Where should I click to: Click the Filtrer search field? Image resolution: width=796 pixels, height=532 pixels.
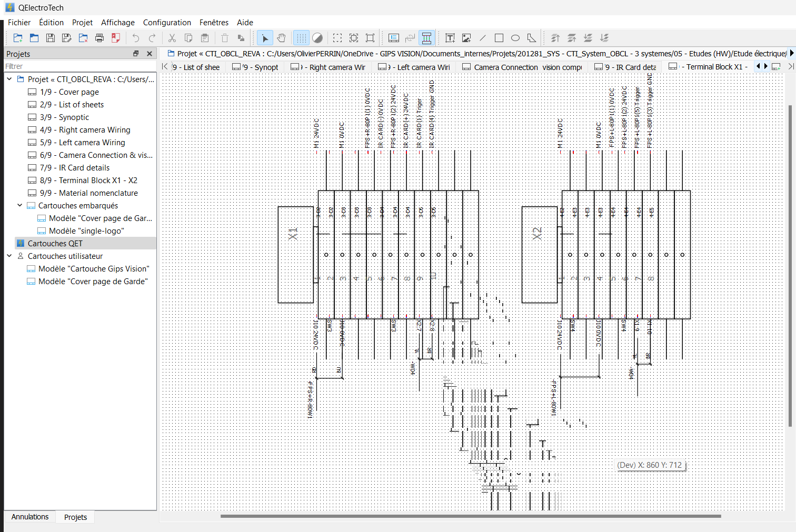tap(79, 66)
